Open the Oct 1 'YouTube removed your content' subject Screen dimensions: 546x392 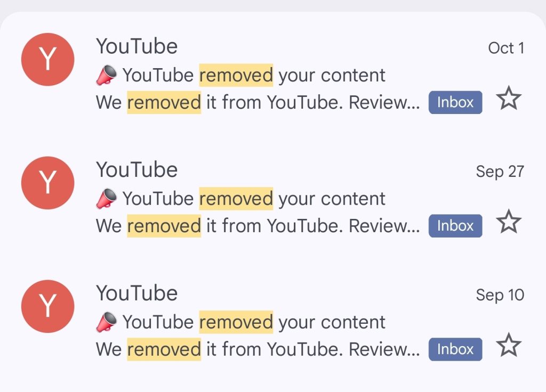click(x=254, y=75)
